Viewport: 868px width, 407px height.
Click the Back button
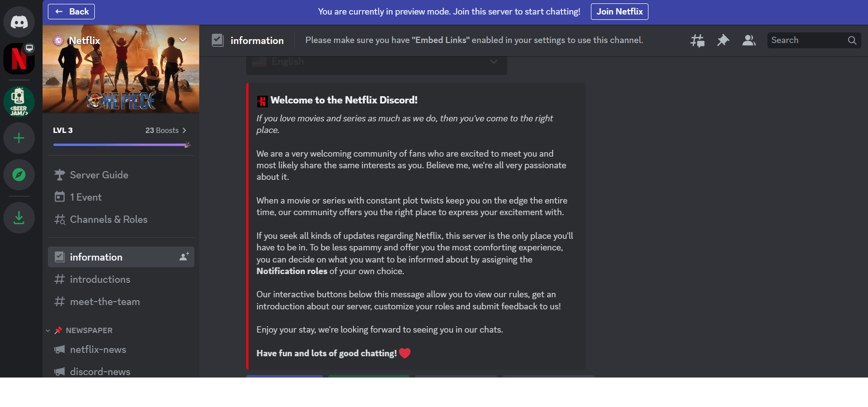[72, 12]
